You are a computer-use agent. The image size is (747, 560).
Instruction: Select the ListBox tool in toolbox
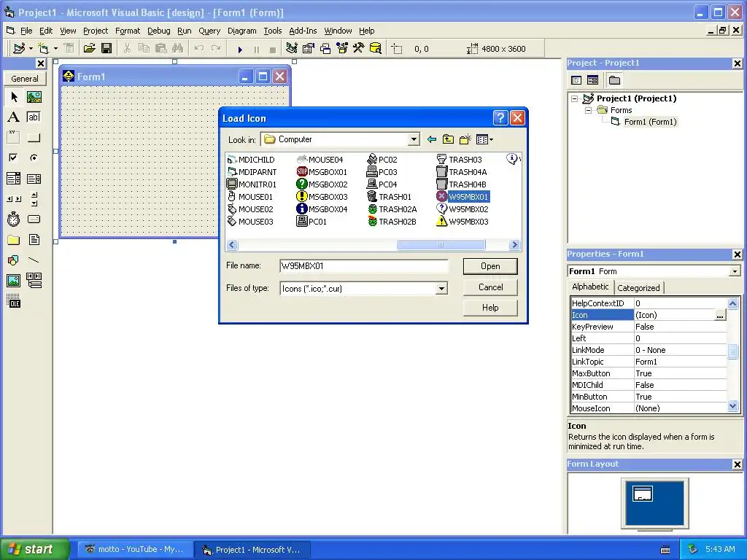(34, 179)
